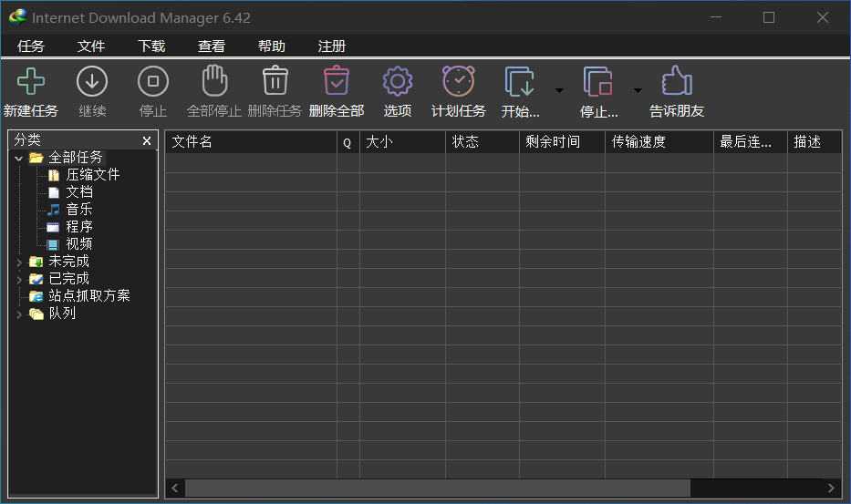
Task: Click the scrollbar right arrow
Action: coord(831,488)
